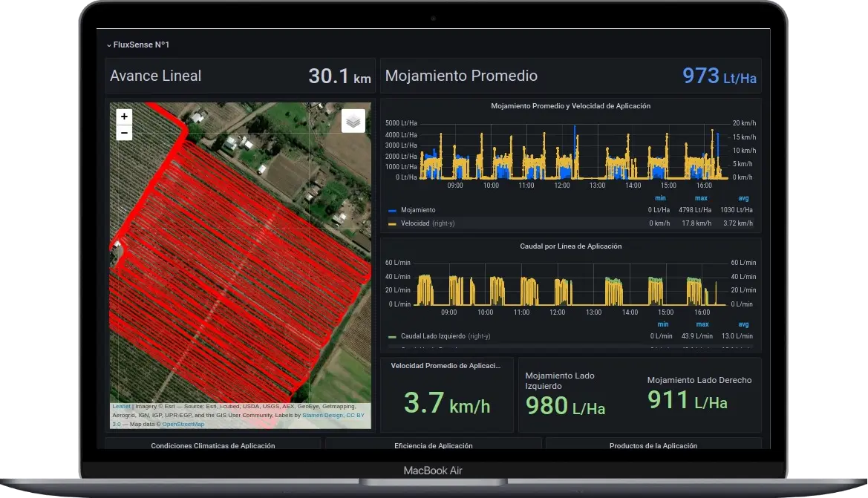Image resolution: width=868 pixels, height=498 pixels.
Task: Open Velocidad Promedio de Aplicaci... panel menu
Action: 446,366
